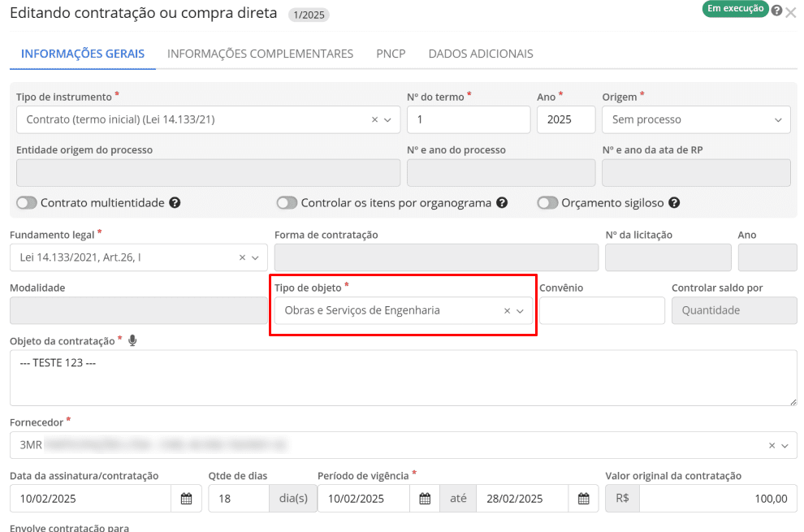The image size is (804, 532).
Task: Toggle Controlar os itens por organograma
Action: pyautogui.click(x=287, y=203)
